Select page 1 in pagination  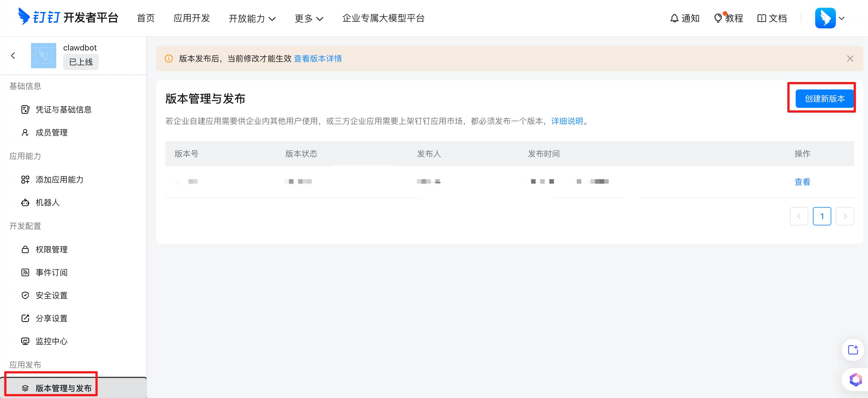(821, 216)
